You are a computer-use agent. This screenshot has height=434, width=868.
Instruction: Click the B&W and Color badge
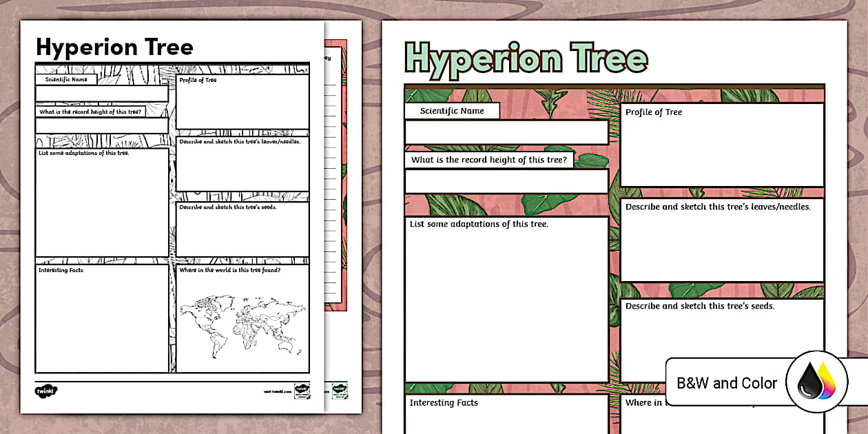[x=727, y=383]
